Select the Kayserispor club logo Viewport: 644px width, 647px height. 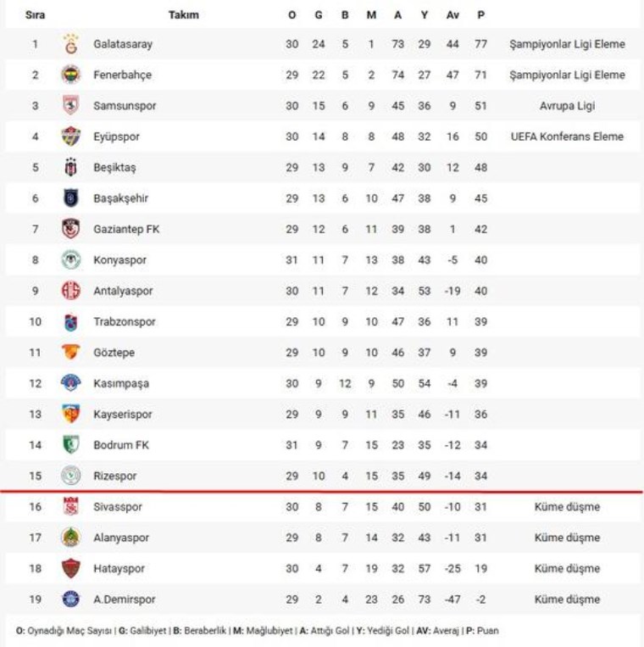71,415
